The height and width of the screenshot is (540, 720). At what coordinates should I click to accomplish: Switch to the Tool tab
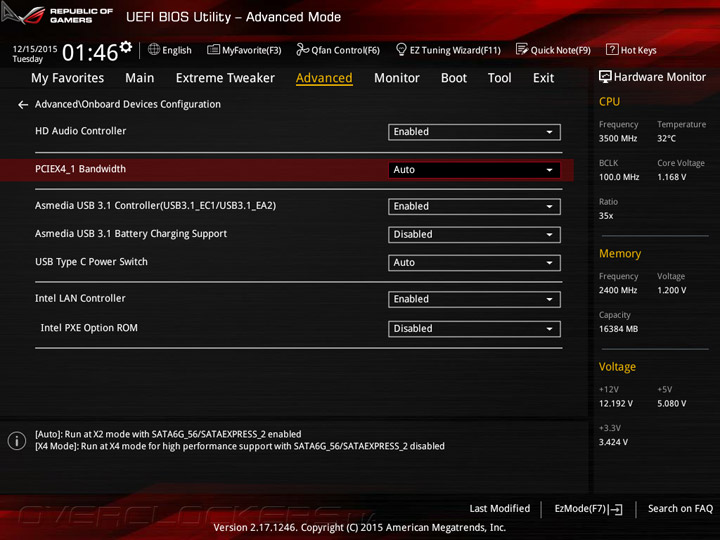(x=500, y=78)
